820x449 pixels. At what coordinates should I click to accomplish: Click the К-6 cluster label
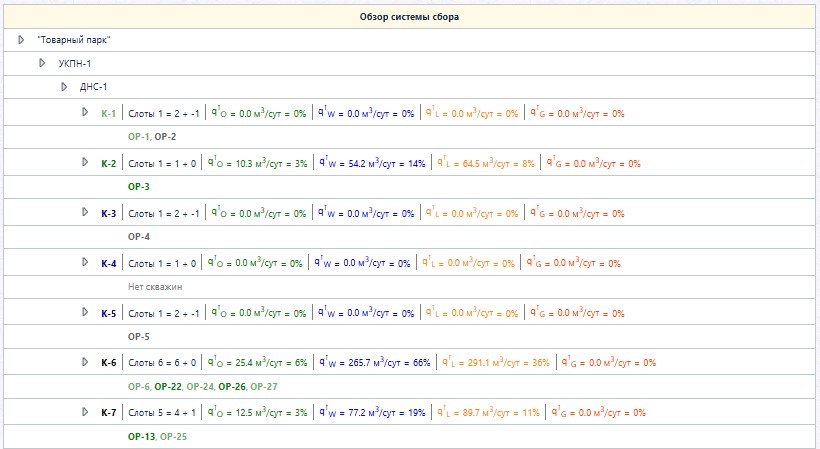coord(109,363)
